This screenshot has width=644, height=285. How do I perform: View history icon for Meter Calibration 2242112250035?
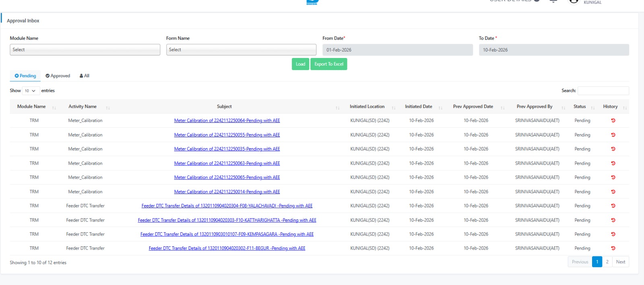[x=613, y=149]
